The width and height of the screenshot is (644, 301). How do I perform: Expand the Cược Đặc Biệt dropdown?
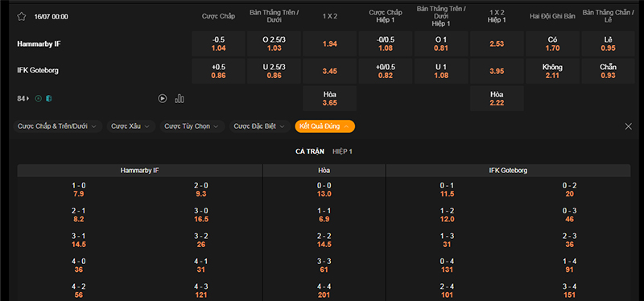[x=259, y=126]
